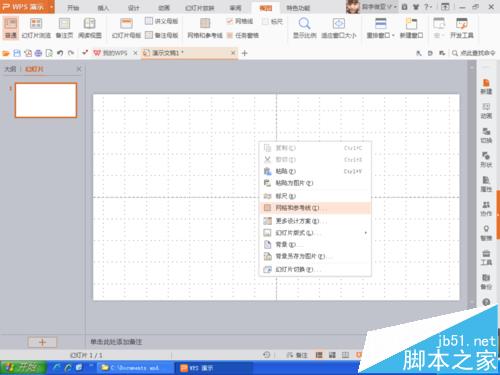Click the open-folder icon in quick toolbar
The height and width of the screenshot is (375, 500).
[6, 53]
